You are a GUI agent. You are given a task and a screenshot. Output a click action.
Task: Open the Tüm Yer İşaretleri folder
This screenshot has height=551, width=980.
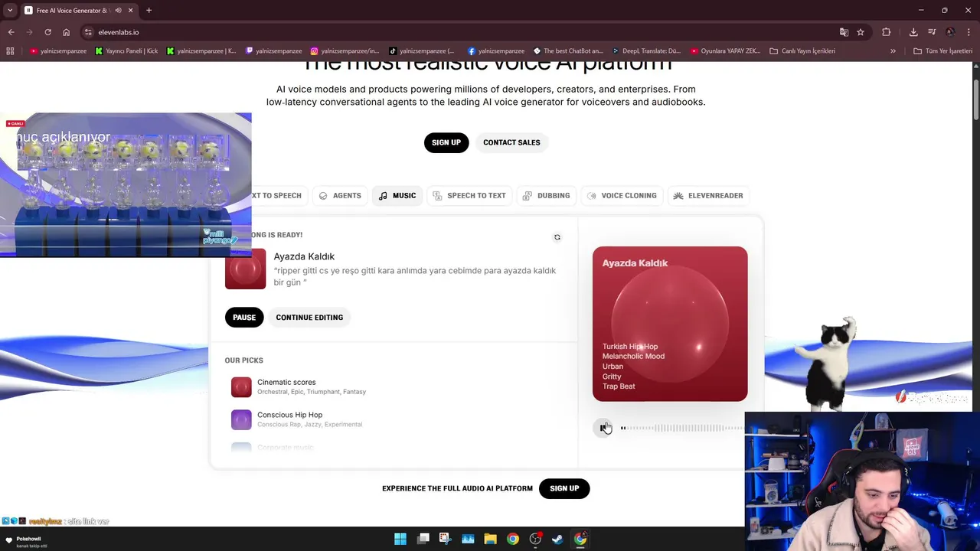[942, 51]
